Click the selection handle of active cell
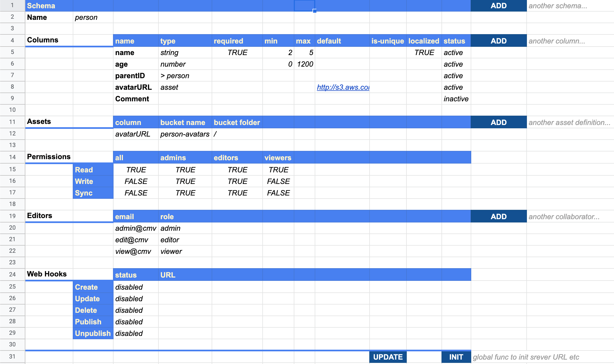Viewport: 614px width, 364px height. (x=314, y=11)
